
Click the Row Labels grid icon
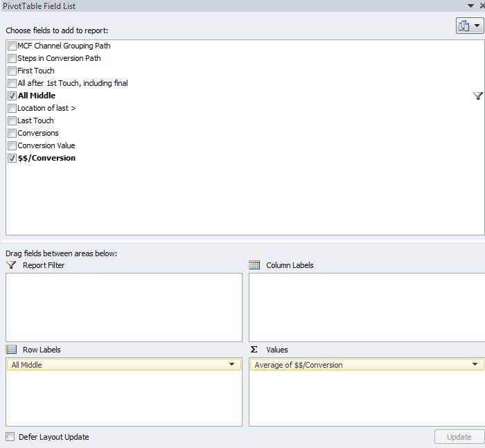coord(11,350)
